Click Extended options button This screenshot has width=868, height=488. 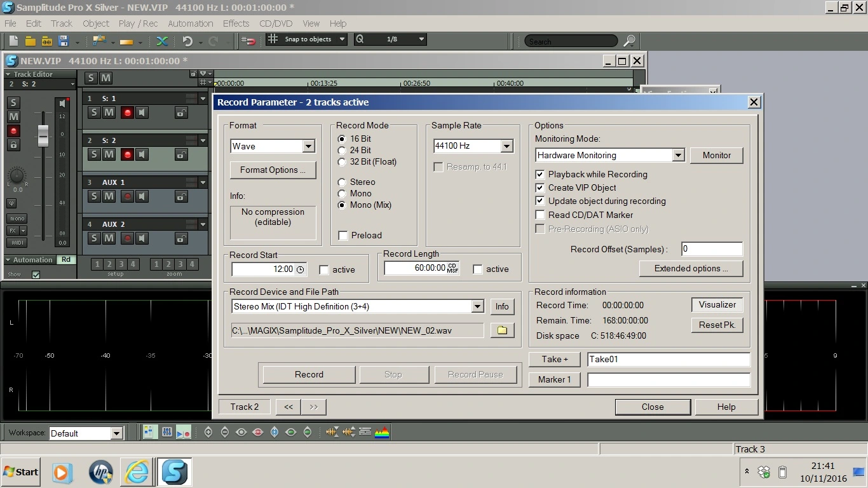click(691, 268)
